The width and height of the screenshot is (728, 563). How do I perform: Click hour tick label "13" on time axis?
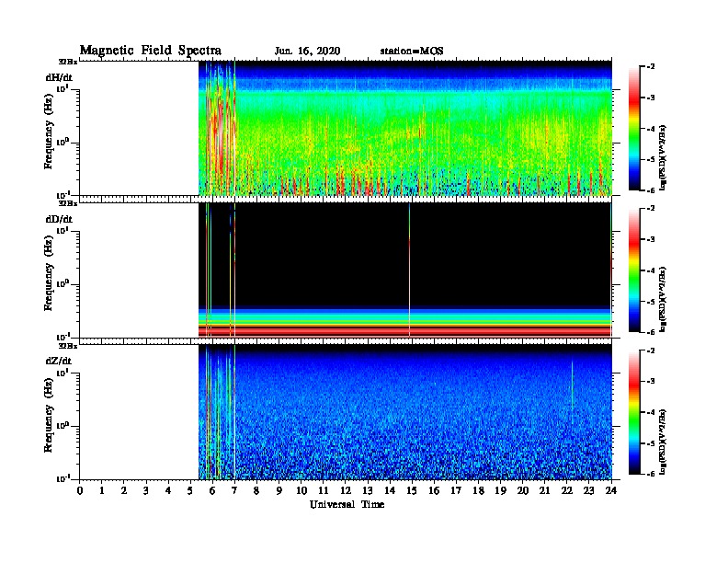(368, 490)
